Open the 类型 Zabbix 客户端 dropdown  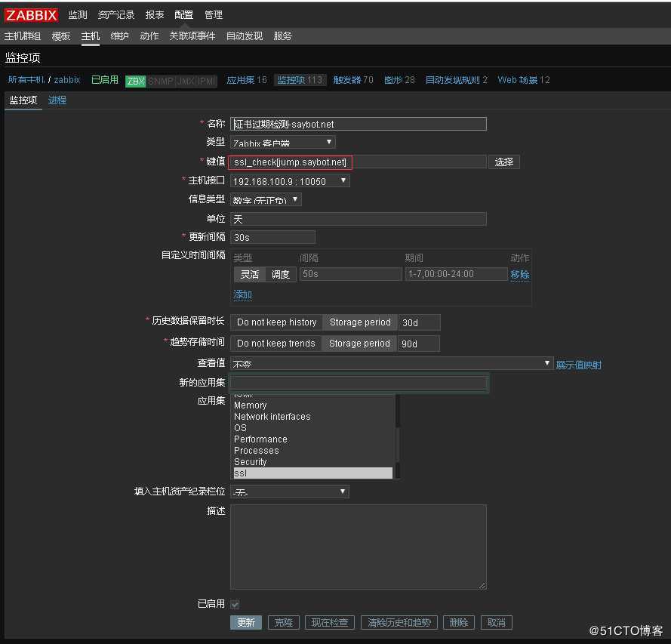coord(283,142)
